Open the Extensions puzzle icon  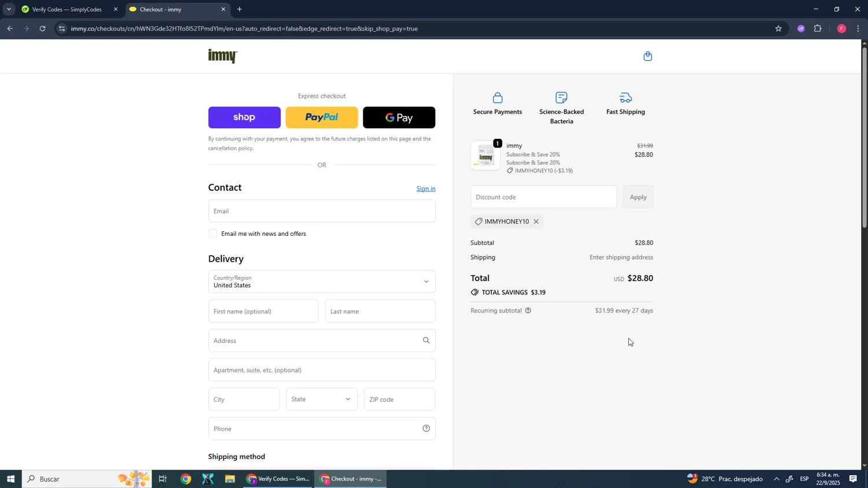(x=818, y=28)
